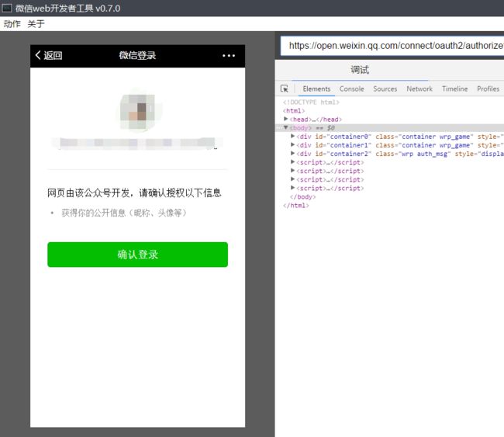This screenshot has width=504, height=437.
Task: Switch to the Timeline tab
Action: [454, 88]
